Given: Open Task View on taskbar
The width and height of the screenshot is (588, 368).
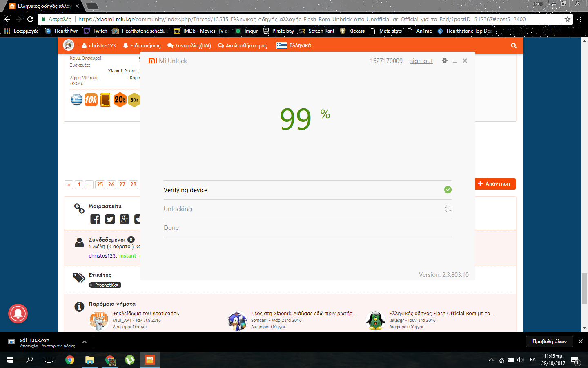Looking at the screenshot, I should pos(49,360).
